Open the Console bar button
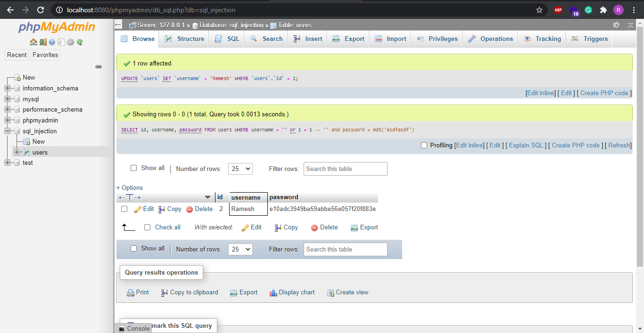Viewport: 644px width, 333px height. pos(134,328)
